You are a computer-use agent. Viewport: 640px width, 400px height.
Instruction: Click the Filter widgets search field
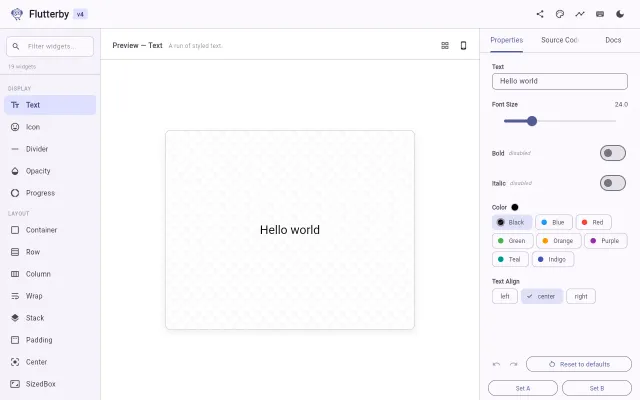tap(50, 47)
